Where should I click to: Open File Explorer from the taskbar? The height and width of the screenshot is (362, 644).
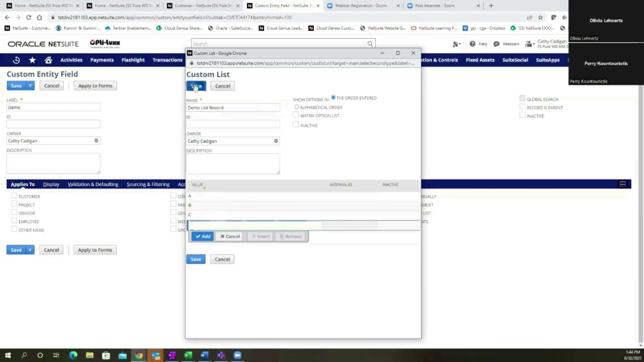[90, 355]
